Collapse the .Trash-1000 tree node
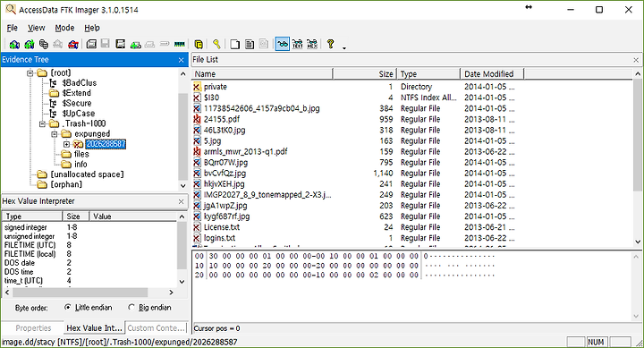 (42, 123)
